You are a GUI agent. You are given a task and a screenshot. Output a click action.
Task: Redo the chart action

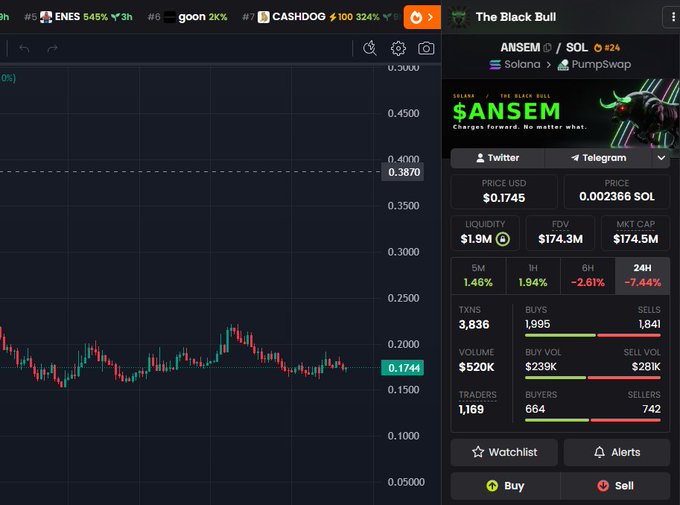point(52,48)
